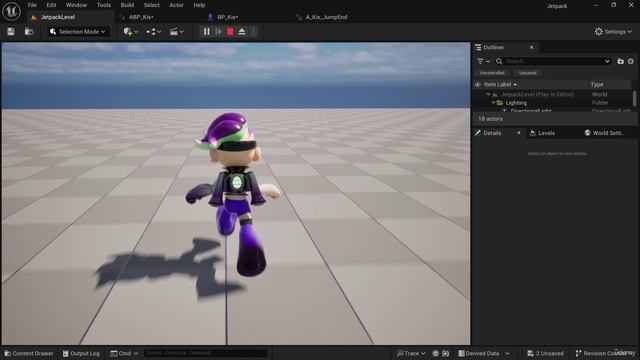Click the Outliner search field
640x360 pixels.
pos(553,61)
